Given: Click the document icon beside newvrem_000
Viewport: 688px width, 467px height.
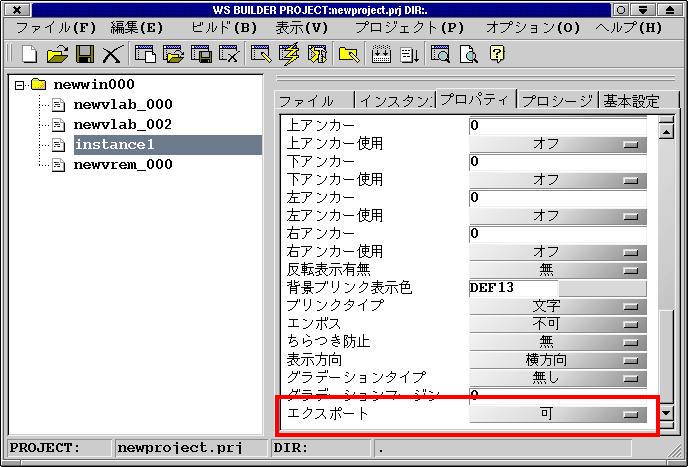Looking at the screenshot, I should [58, 165].
